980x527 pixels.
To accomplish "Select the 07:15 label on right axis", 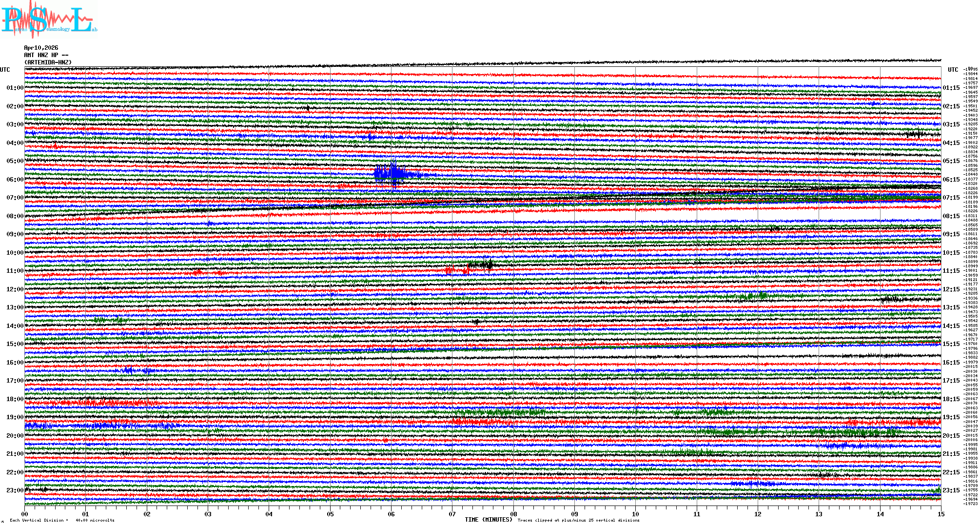I will tap(951, 198).
